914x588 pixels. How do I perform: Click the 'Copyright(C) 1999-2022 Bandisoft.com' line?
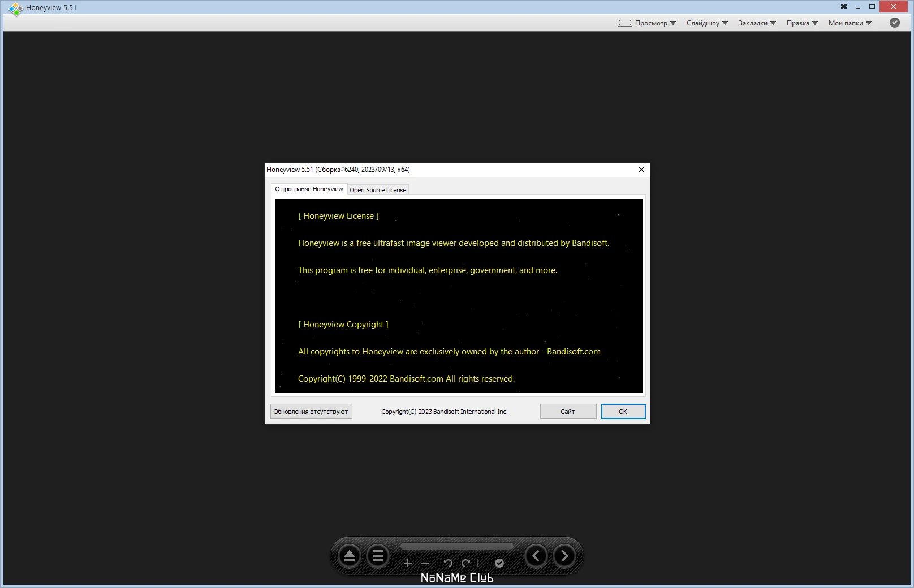[406, 379]
